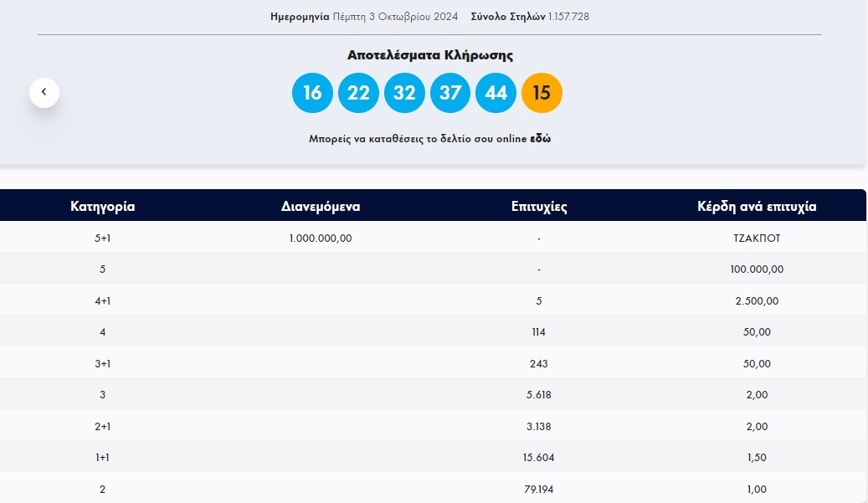This screenshot has height=503, width=868.
Task: Click the ΤΖΑΚΠΟΤ winnings cell
Action: click(757, 238)
